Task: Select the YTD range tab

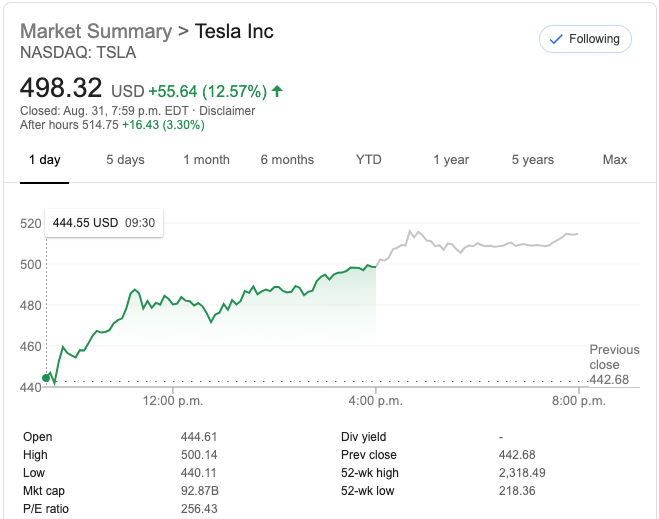Action: pos(368,160)
